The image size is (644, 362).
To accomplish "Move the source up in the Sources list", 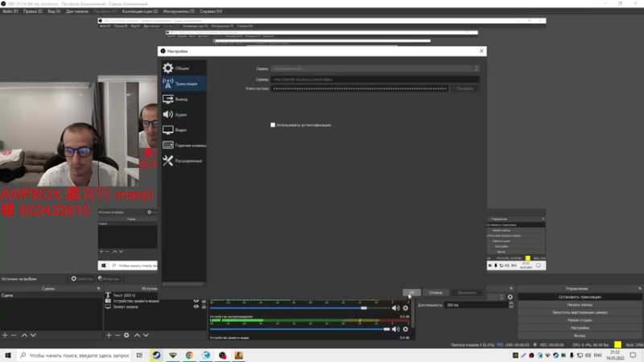I will [x=137, y=335].
